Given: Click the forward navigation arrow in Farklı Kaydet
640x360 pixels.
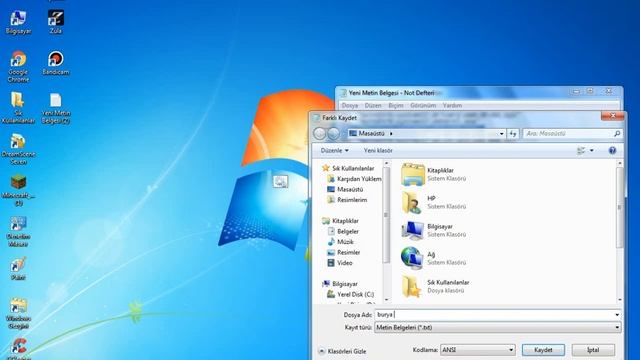Looking at the screenshot, I should tap(333, 133).
